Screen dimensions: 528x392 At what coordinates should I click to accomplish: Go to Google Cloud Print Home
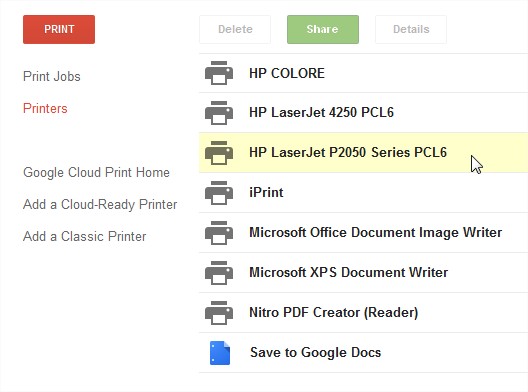click(x=96, y=172)
